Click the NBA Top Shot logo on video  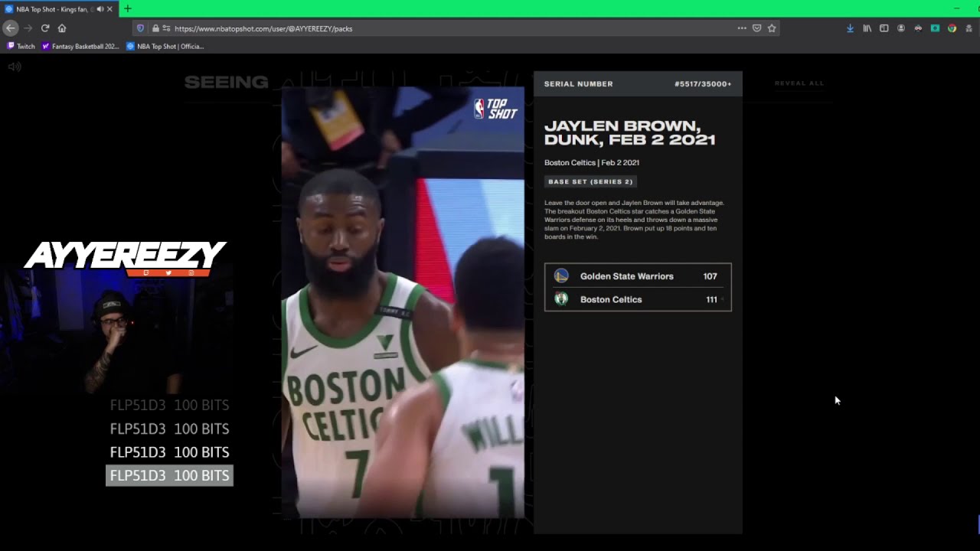point(496,109)
